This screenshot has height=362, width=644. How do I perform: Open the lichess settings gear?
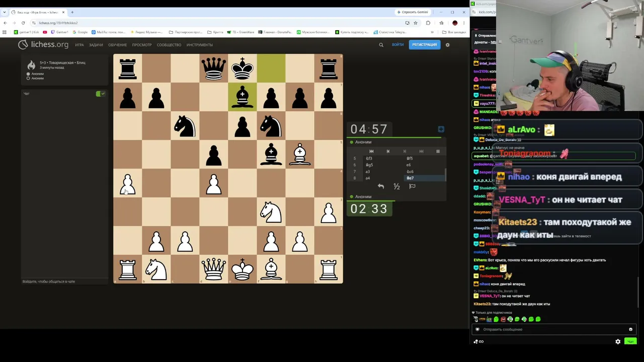[447, 45]
